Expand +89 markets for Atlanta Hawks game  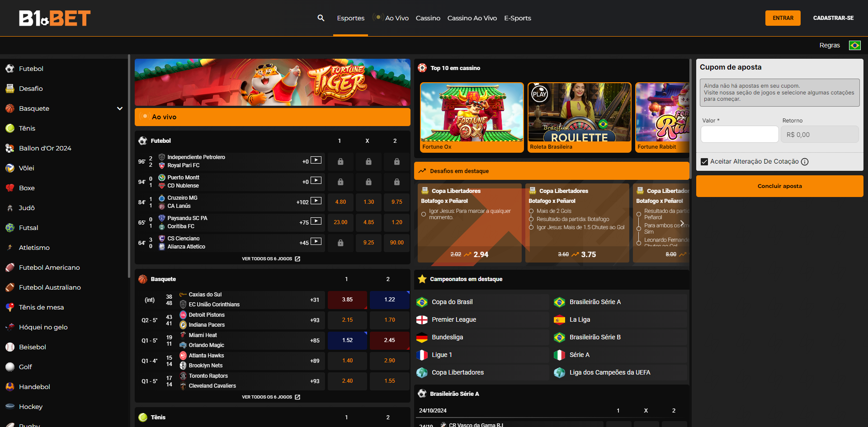[315, 361]
